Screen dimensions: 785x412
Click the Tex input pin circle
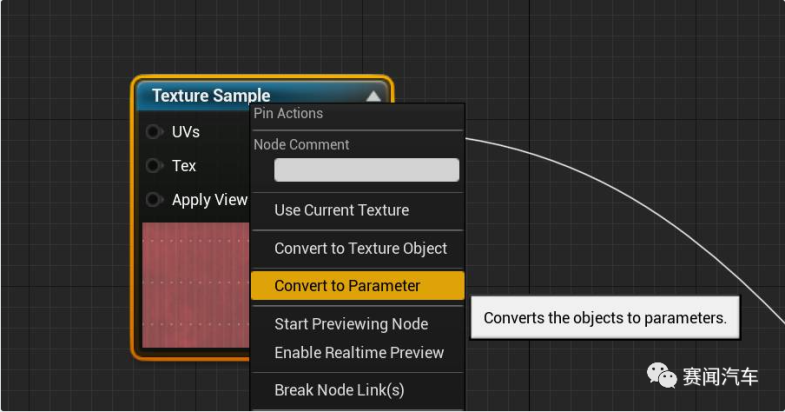pos(154,166)
